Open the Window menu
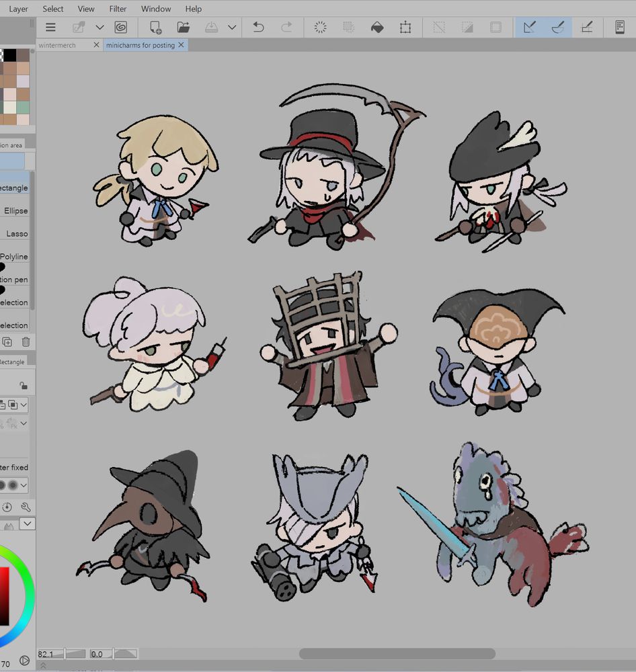This screenshot has width=636, height=672. 156,9
